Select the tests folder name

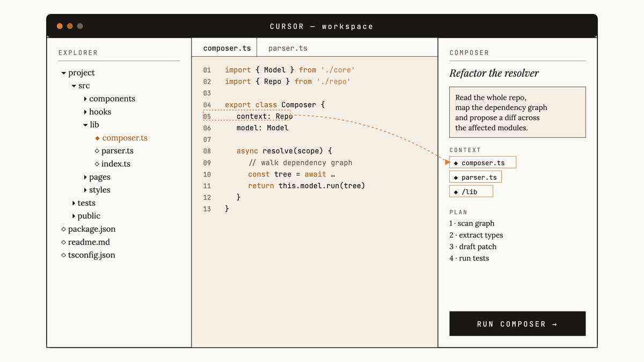pyautogui.click(x=86, y=203)
